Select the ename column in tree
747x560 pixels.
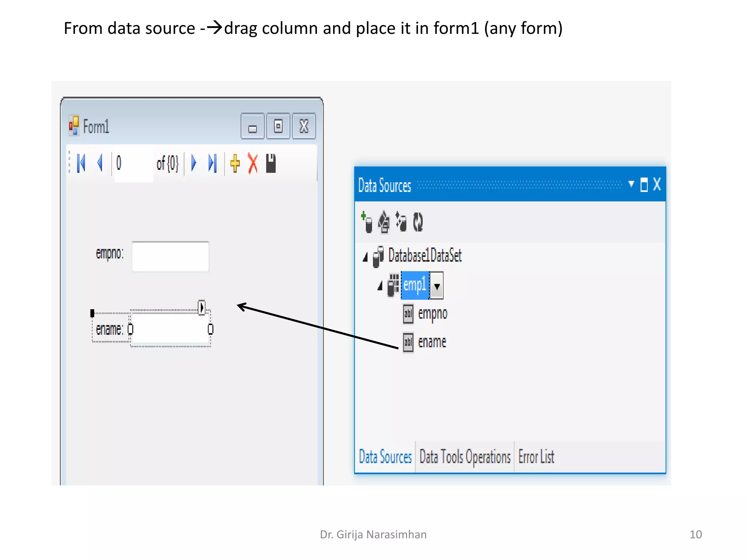(x=432, y=342)
